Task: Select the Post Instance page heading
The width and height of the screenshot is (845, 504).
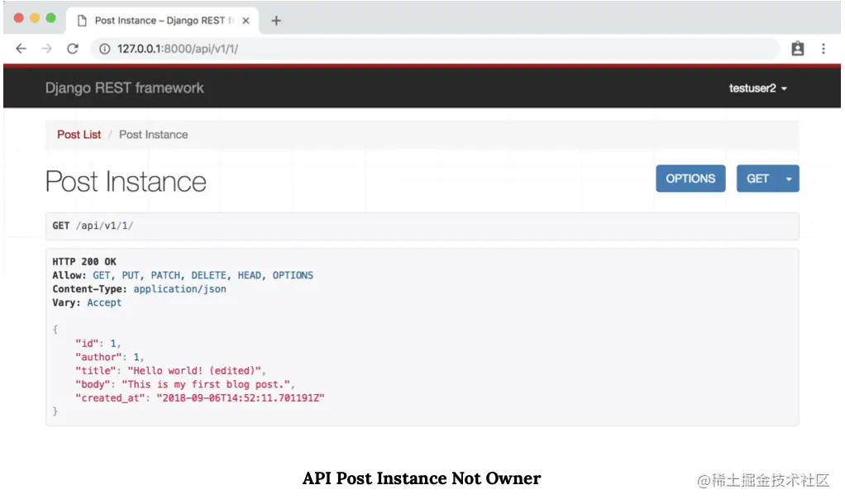Action: coord(126,182)
